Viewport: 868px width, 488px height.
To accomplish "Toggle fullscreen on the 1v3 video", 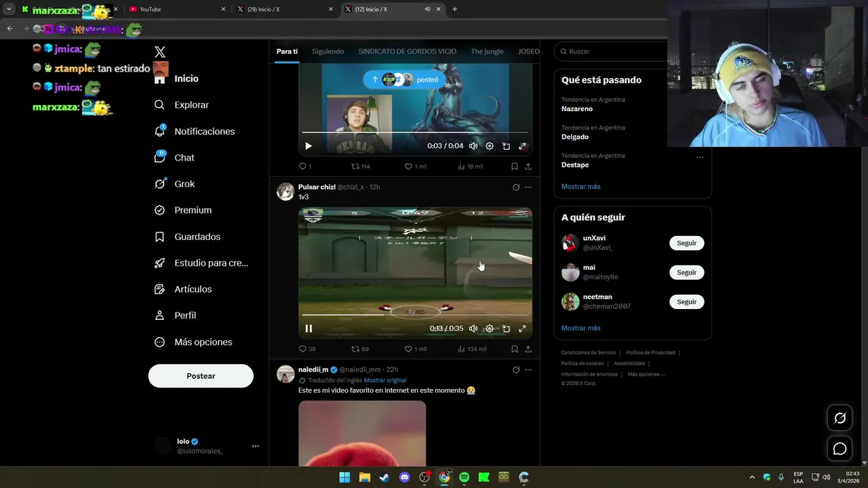I will pos(522,329).
